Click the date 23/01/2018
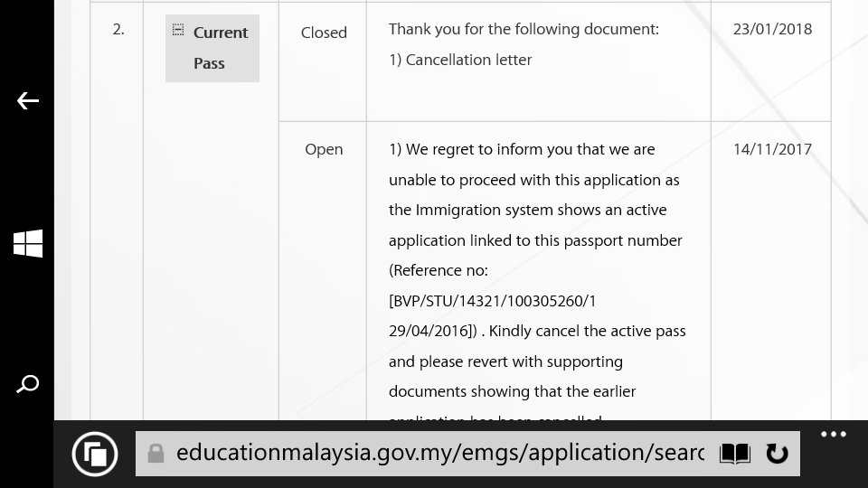Image resolution: width=868 pixels, height=488 pixels. pyautogui.click(x=772, y=29)
